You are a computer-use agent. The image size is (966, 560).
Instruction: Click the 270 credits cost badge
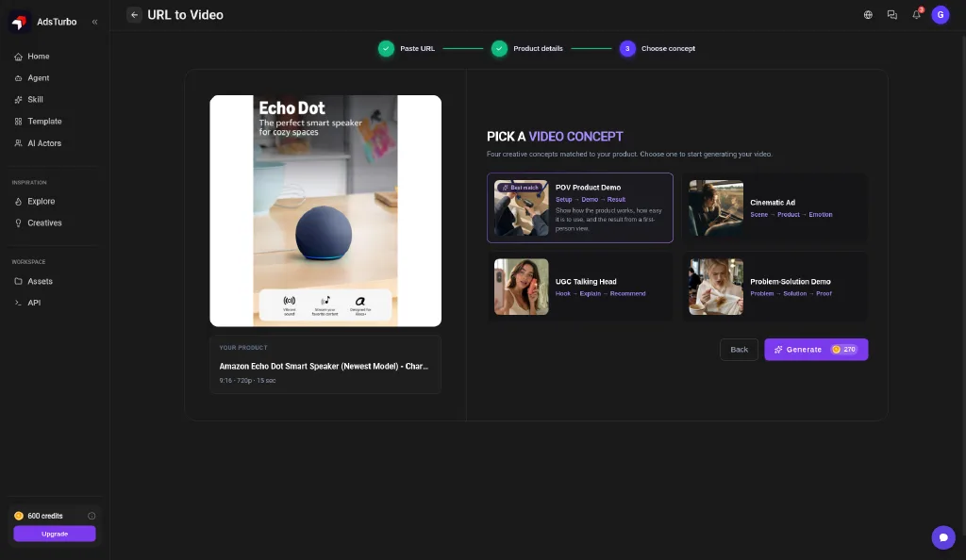(844, 350)
